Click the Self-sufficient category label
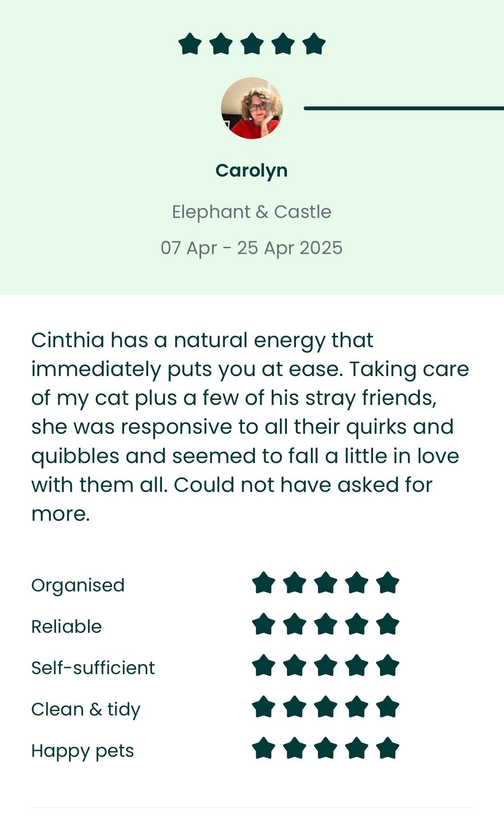Screen dimensions: 504x818 93,668
